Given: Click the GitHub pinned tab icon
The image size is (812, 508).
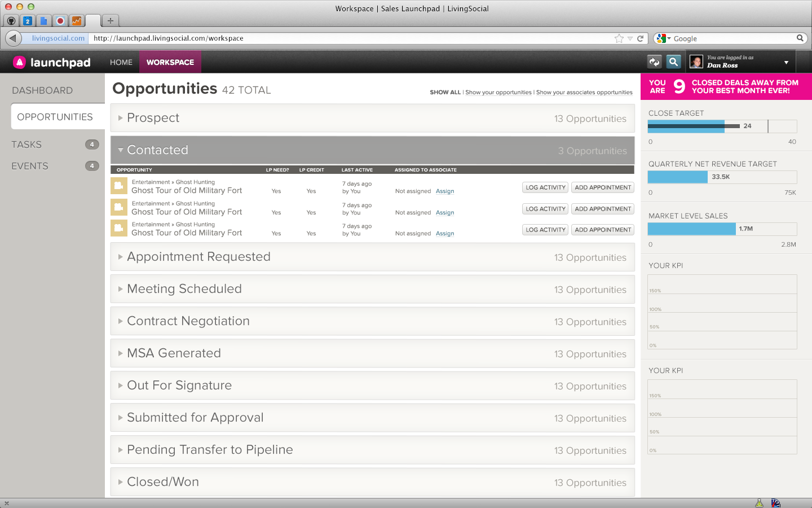Looking at the screenshot, I should point(11,21).
